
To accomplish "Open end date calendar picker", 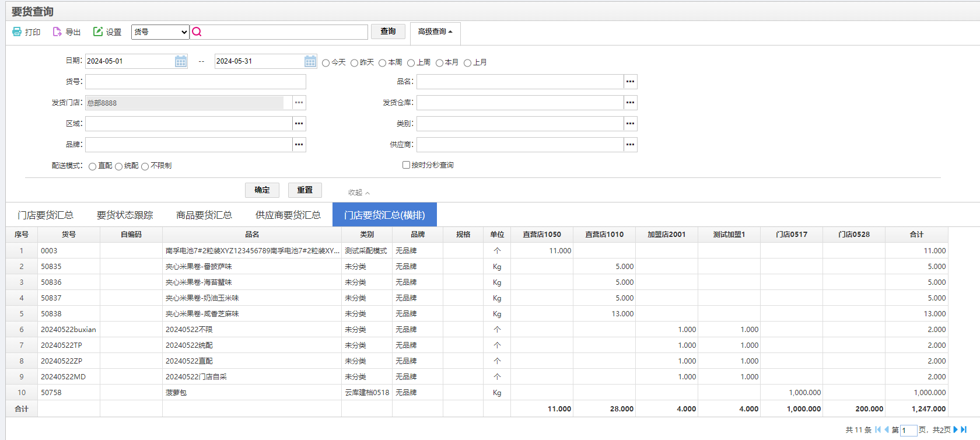I will tap(310, 61).
